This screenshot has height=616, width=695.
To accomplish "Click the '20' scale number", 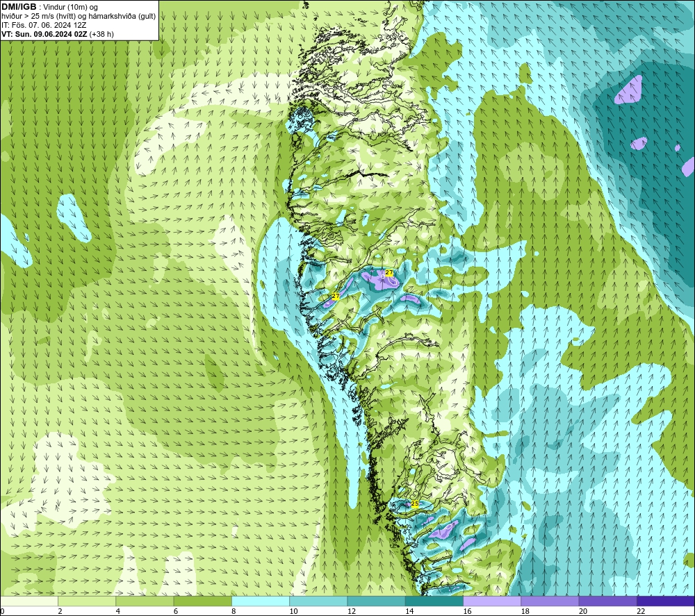I will point(583,611).
